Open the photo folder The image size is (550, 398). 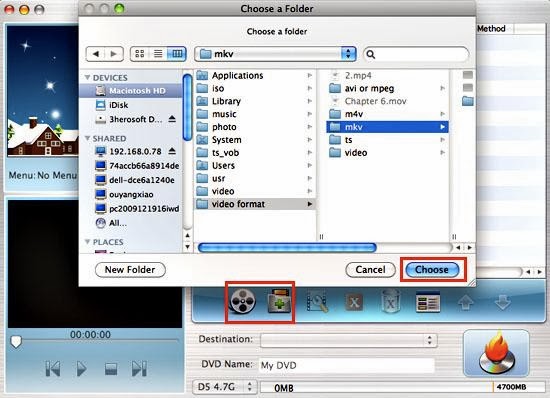(x=255, y=127)
